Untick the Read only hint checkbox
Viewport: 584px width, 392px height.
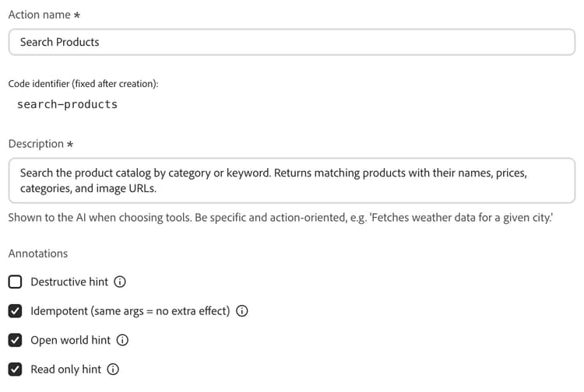point(15,369)
